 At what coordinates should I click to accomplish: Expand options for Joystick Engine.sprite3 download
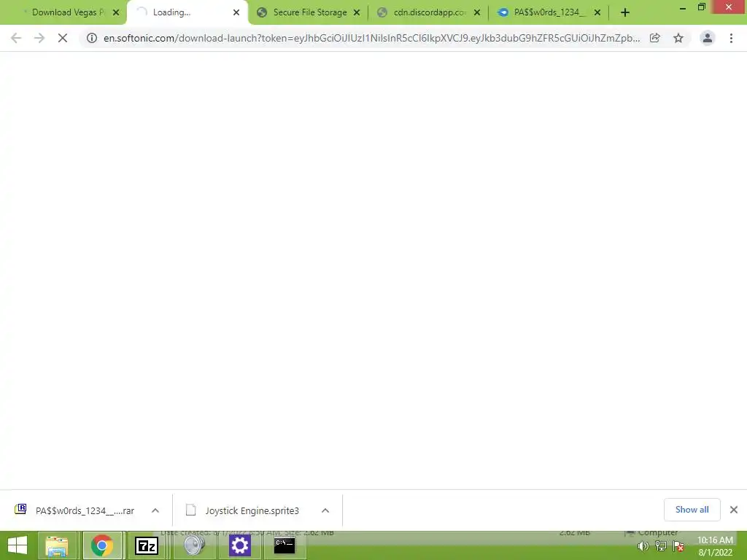click(325, 510)
